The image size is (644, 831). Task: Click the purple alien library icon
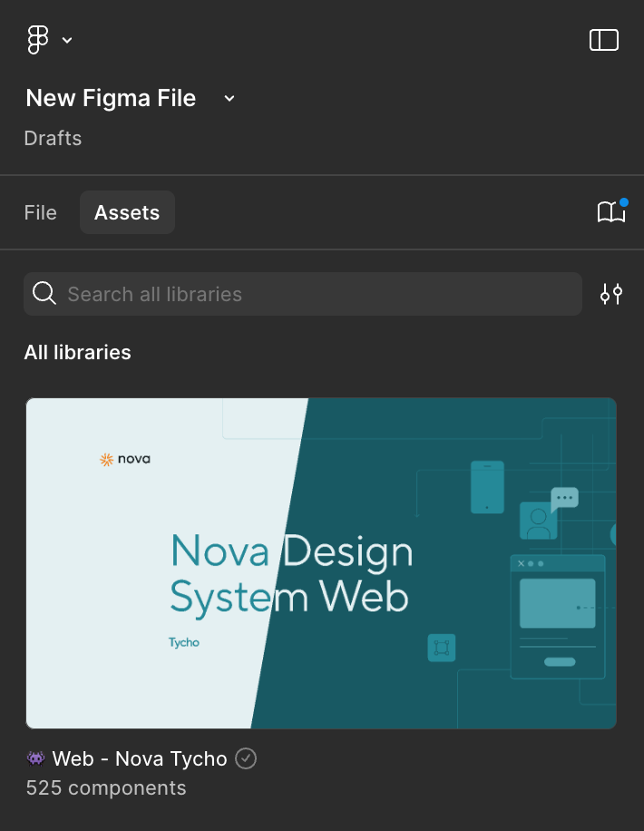pyautogui.click(x=36, y=758)
